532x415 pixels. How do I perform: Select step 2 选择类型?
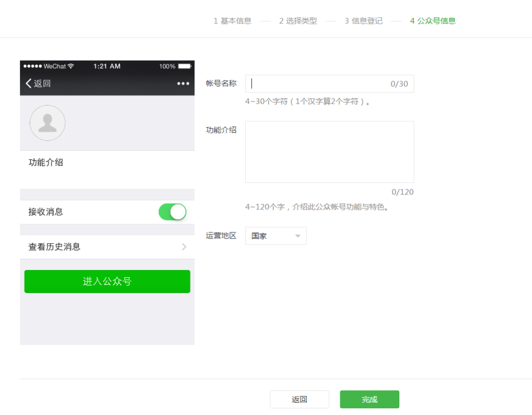pyautogui.click(x=298, y=21)
